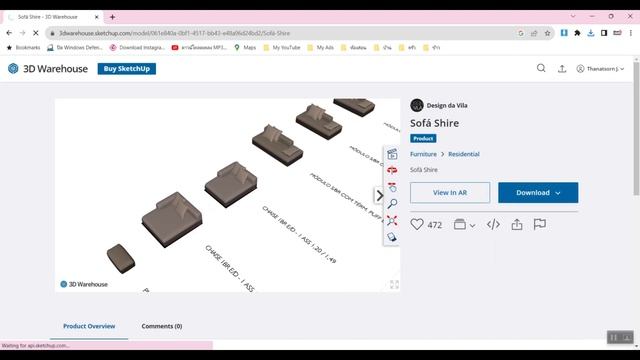This screenshot has width=640, height=360.
Task: Click the blue extension icon beside address bar
Action: (x=564, y=33)
